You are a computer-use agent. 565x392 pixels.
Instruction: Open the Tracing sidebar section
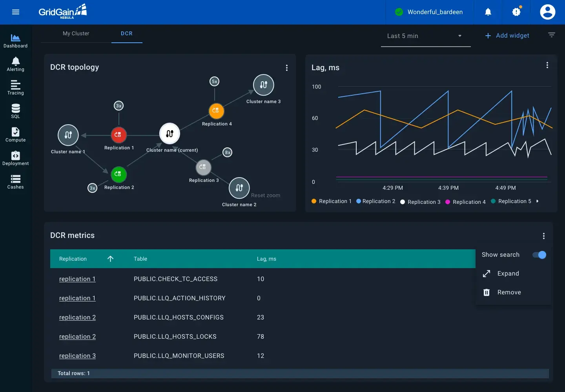[16, 88]
